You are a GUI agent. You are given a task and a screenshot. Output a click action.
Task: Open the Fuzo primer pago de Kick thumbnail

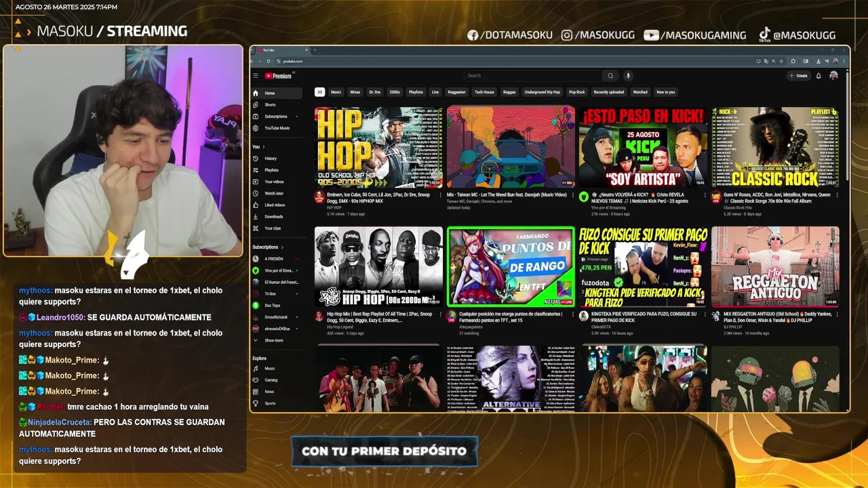[x=643, y=266]
